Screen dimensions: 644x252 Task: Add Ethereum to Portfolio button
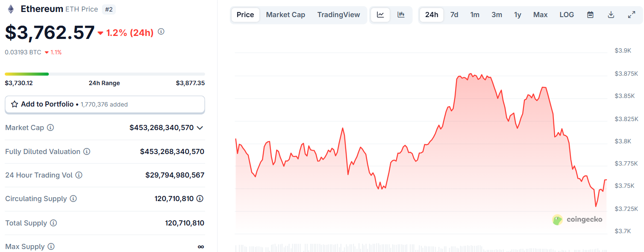[x=105, y=104]
